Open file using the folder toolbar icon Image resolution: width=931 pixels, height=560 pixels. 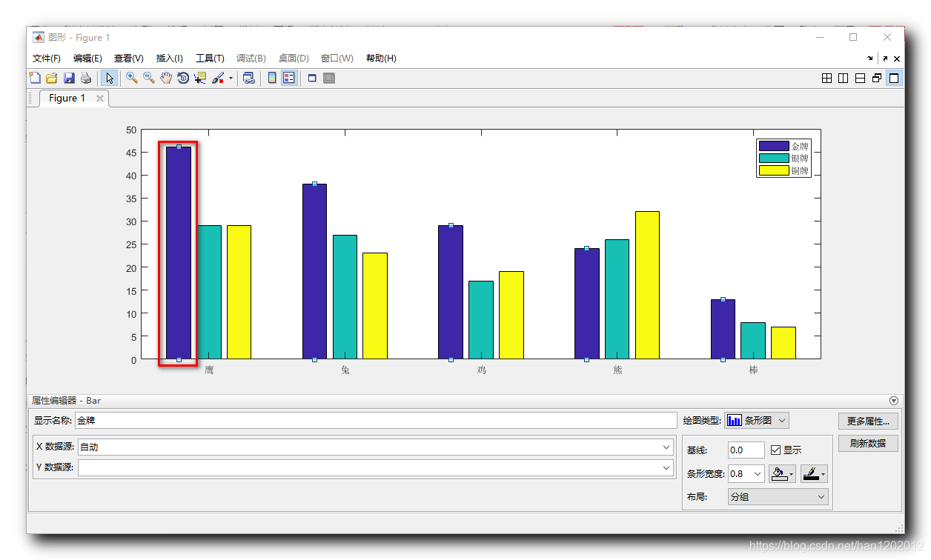[x=52, y=78]
